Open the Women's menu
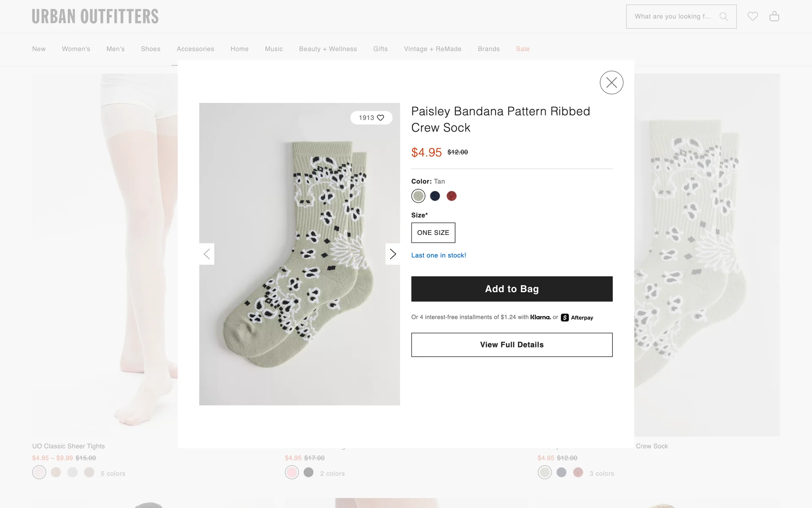The height and width of the screenshot is (508, 812). point(76,49)
